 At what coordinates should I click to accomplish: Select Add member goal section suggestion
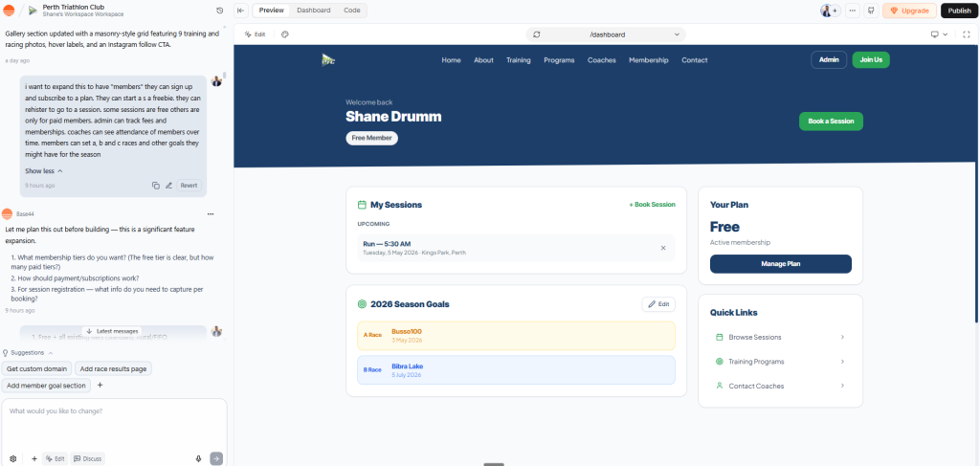coord(46,386)
